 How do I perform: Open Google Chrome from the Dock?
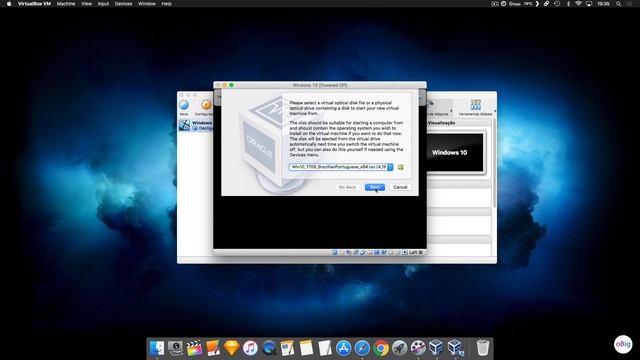[381, 348]
